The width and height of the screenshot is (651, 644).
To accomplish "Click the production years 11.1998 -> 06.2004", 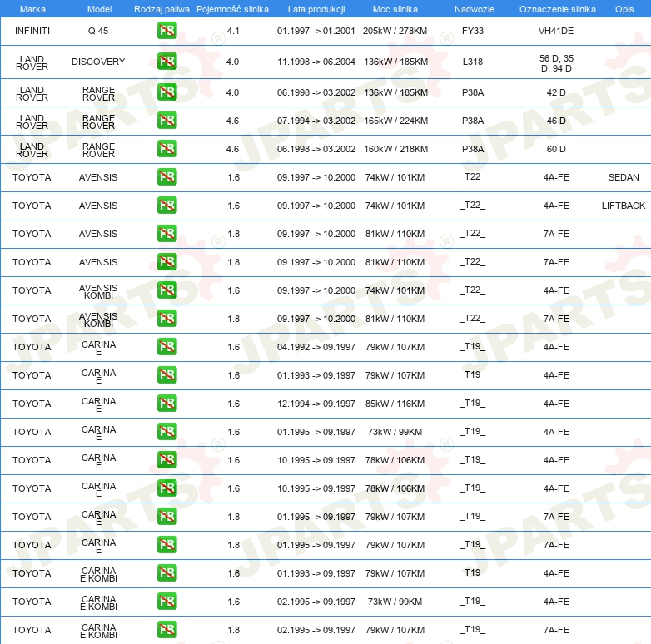I will pos(316,62).
